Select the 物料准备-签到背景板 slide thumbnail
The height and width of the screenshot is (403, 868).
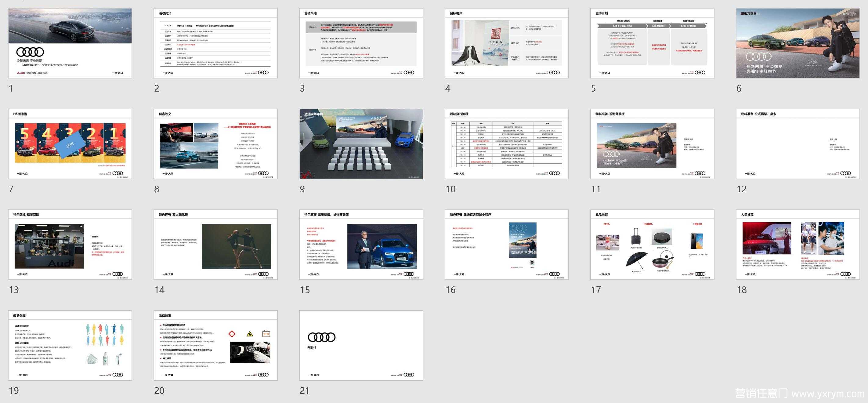click(652, 144)
